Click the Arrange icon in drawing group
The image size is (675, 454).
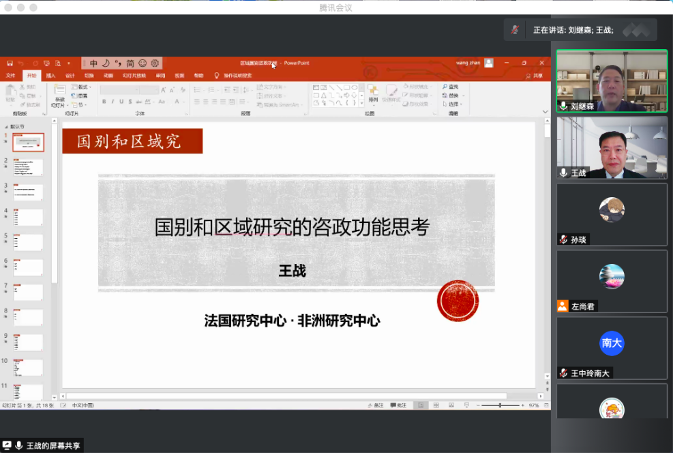(373, 92)
